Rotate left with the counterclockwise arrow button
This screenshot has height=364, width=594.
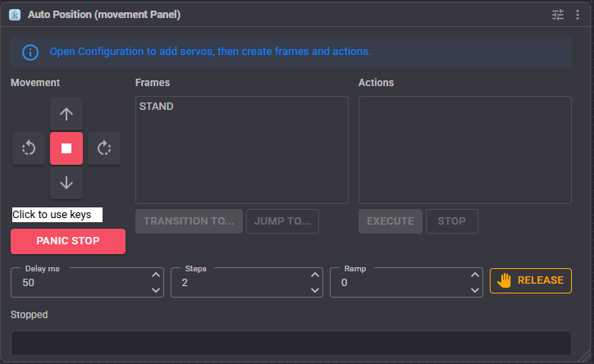pos(29,148)
